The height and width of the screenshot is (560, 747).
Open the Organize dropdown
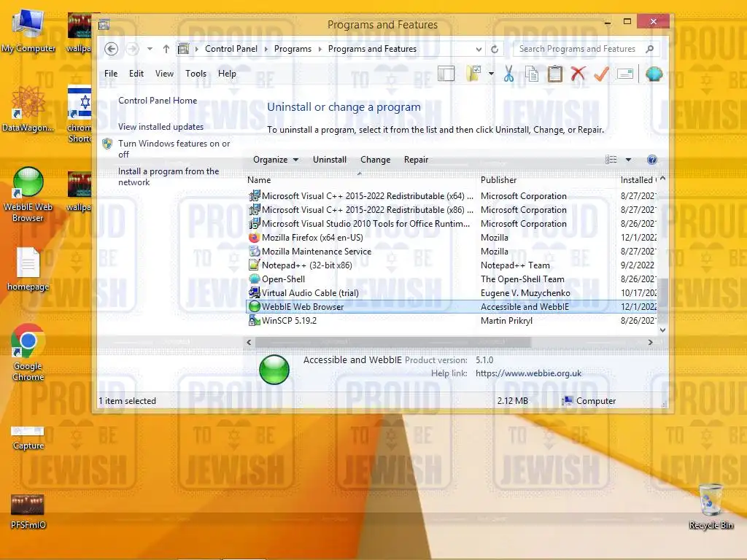276,160
